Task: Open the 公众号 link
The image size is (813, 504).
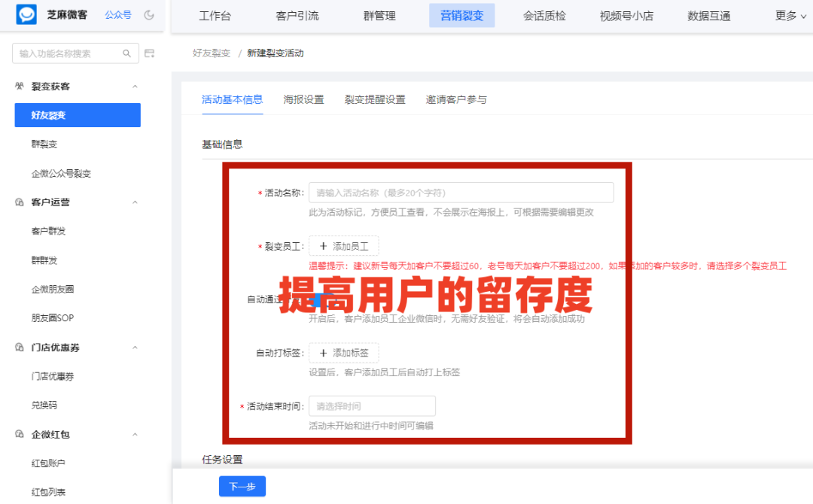Action: click(117, 15)
